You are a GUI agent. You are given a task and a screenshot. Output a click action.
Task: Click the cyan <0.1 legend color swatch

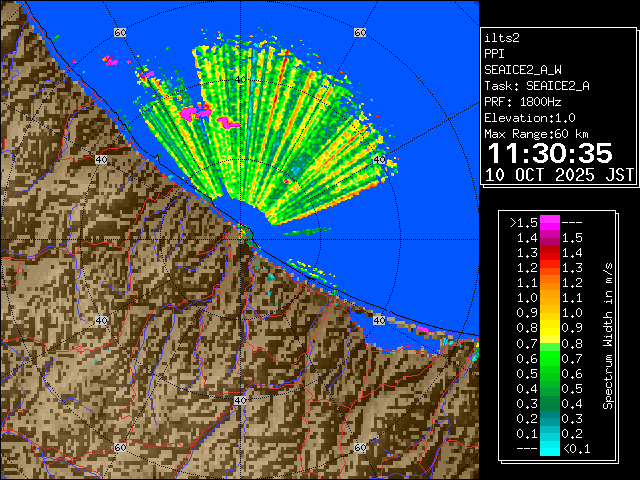tap(549, 449)
